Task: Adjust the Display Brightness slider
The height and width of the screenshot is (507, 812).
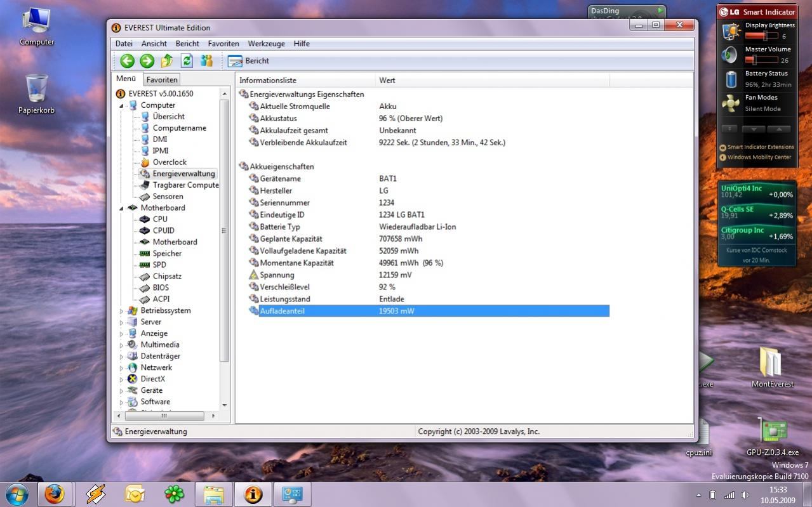Action: click(x=761, y=36)
